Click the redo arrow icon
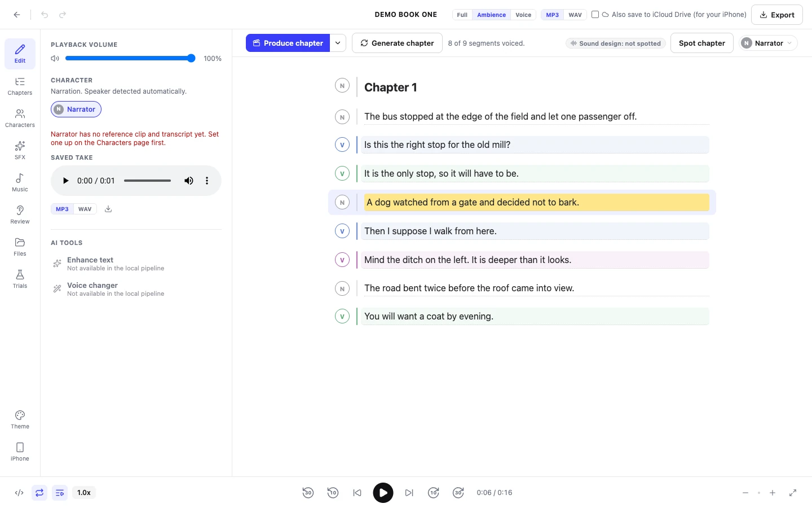812x508 pixels. pyautogui.click(x=63, y=15)
